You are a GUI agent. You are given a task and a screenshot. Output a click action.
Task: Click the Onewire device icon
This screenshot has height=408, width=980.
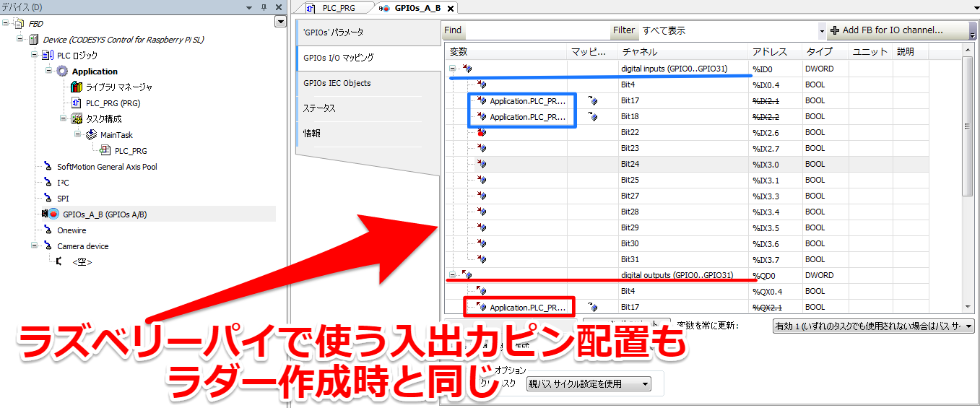pos(48,230)
